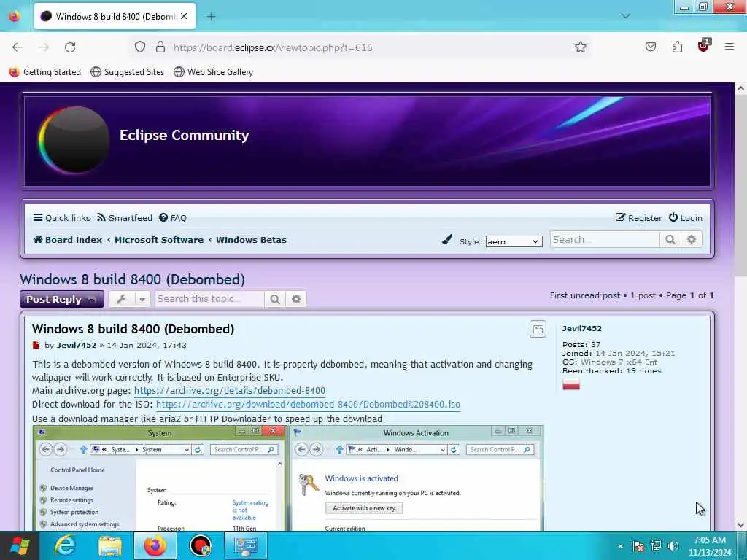Open Web Slice Gallery bookmark
Image resolution: width=747 pixels, height=560 pixels.
point(214,72)
